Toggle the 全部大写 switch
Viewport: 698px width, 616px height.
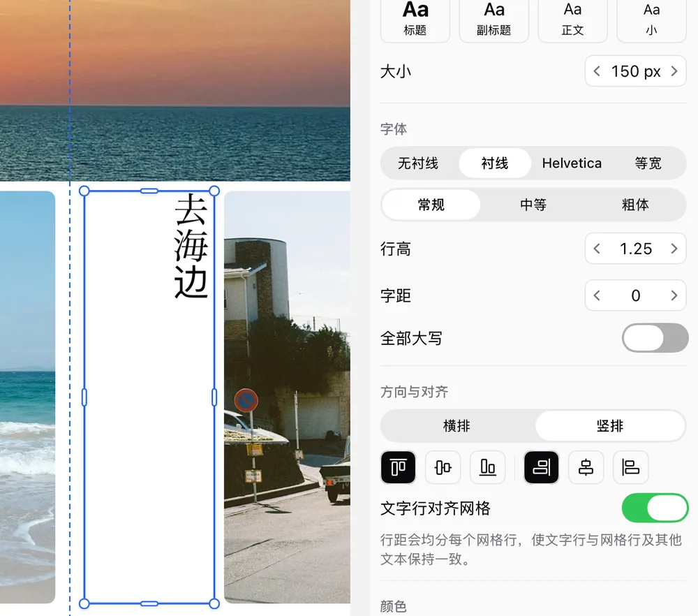[655, 337]
